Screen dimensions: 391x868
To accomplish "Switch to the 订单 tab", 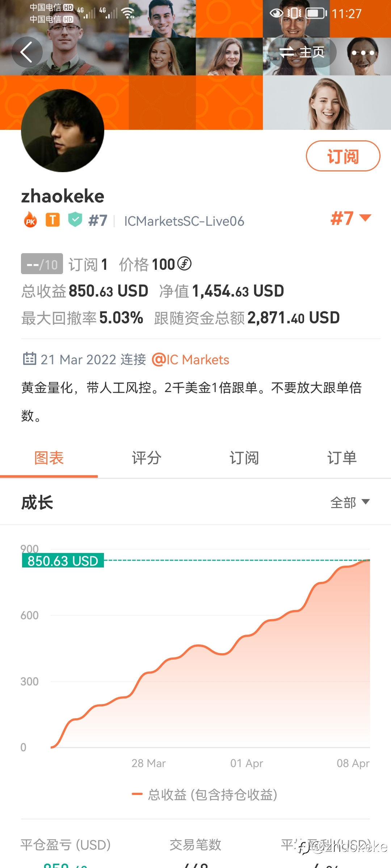I will (342, 458).
